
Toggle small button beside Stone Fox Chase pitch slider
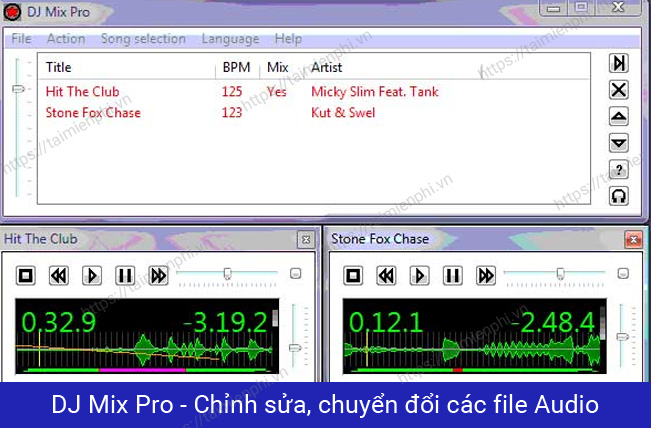click(x=623, y=273)
